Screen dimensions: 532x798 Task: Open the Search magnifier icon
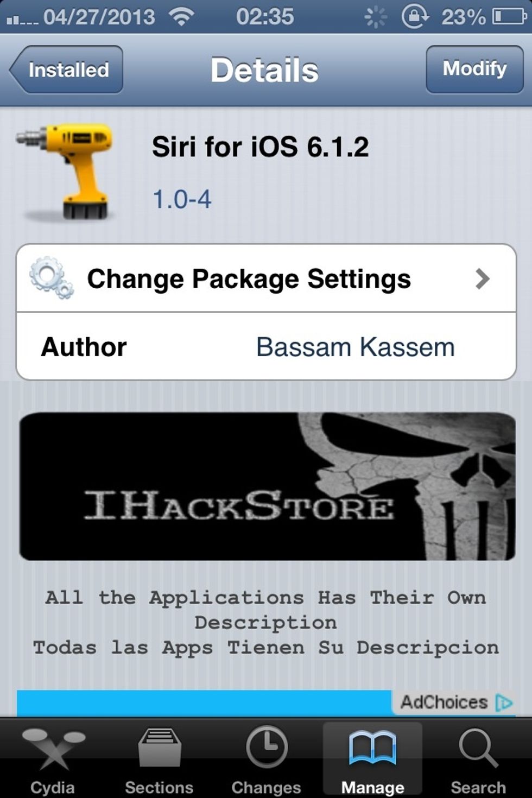[x=478, y=748]
